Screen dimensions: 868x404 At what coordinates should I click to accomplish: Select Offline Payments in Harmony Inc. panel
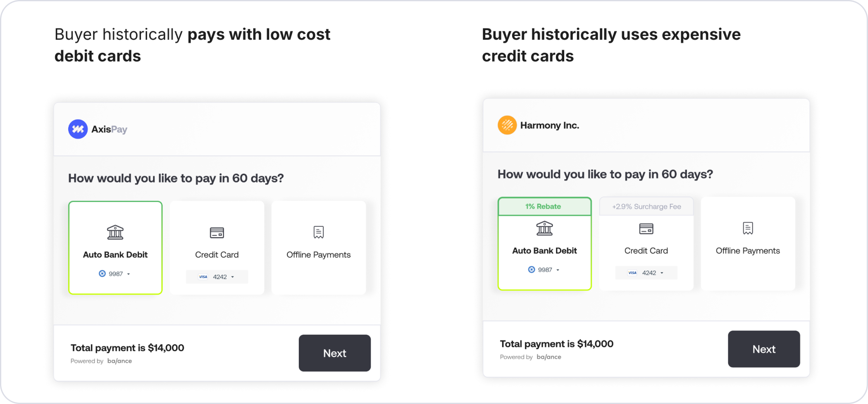(748, 244)
